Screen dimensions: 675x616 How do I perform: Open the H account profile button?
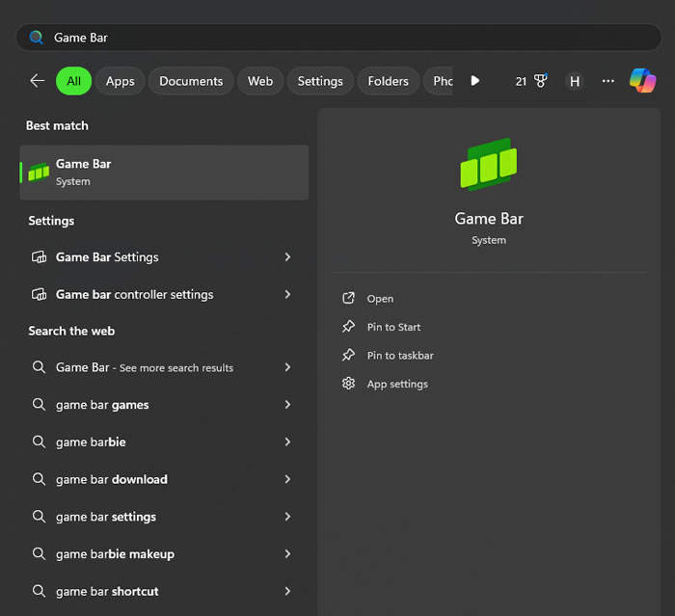click(575, 81)
